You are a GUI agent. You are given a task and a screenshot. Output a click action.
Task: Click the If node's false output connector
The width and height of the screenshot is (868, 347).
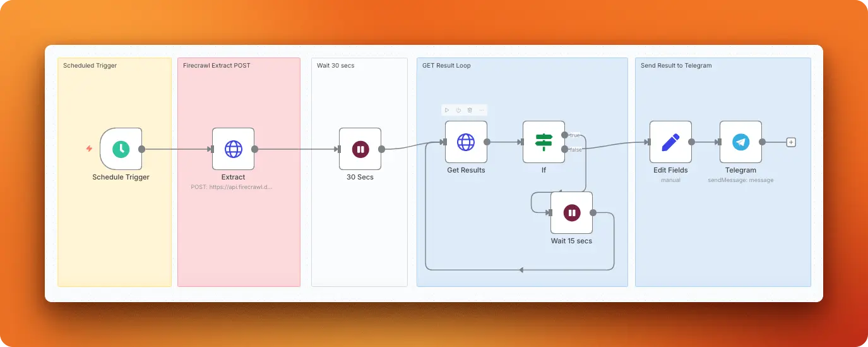tap(564, 149)
